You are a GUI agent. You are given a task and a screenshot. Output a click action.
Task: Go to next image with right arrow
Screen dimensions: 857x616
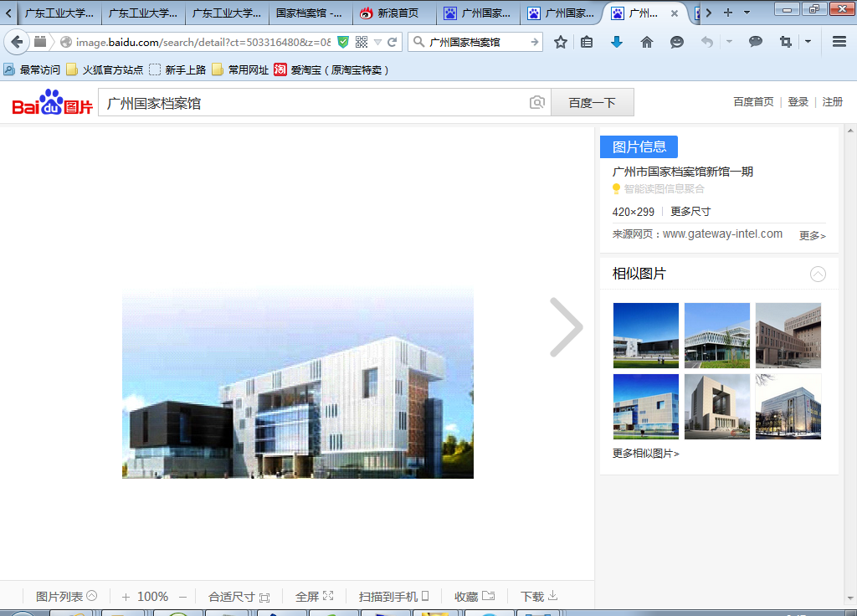tap(567, 327)
